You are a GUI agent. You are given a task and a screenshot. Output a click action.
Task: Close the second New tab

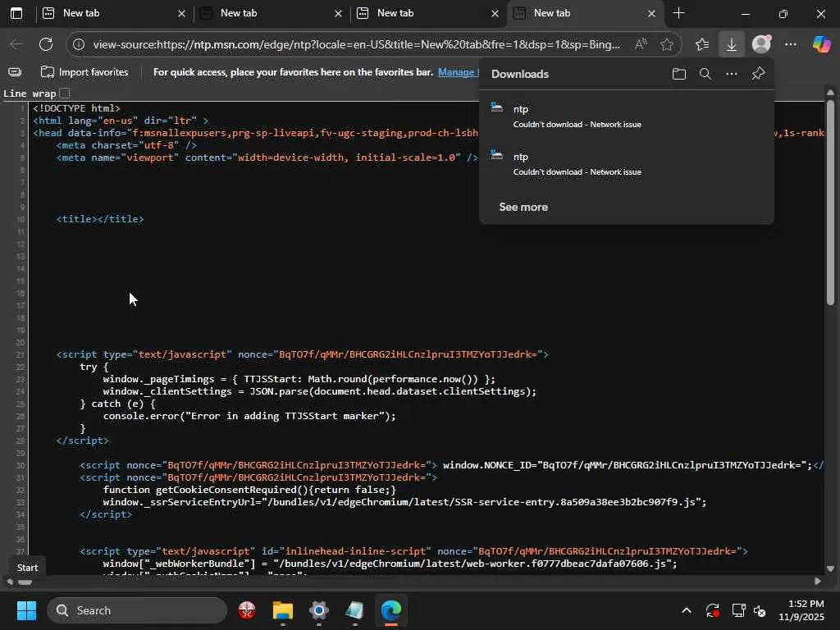tap(338, 13)
